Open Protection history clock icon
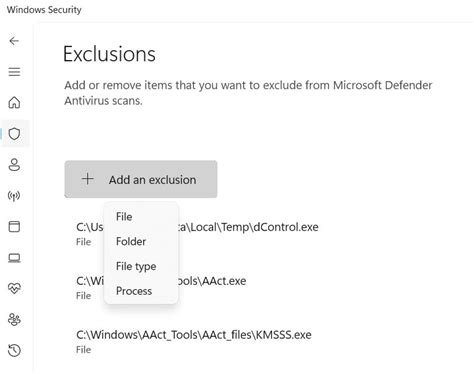The image size is (474, 374). pos(14,350)
